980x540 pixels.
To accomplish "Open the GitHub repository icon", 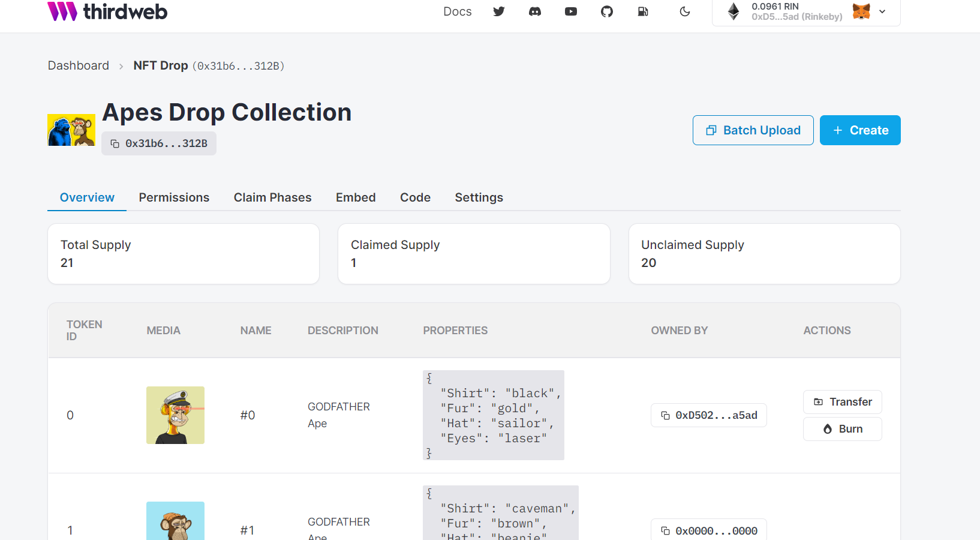I will [x=607, y=11].
